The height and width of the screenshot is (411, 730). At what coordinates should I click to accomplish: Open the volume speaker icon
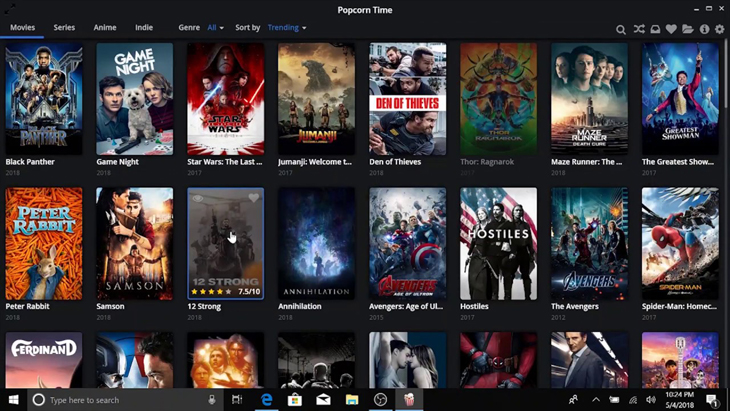point(651,400)
